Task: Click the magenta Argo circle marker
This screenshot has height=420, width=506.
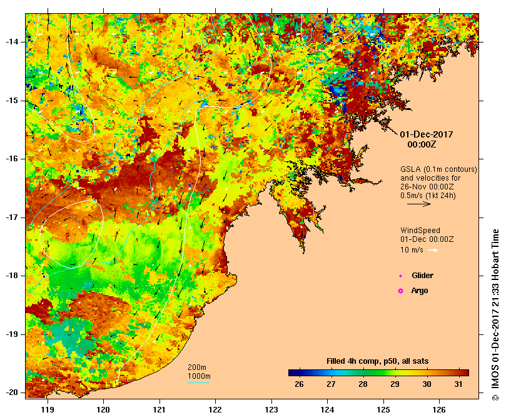Action: pyautogui.click(x=400, y=291)
